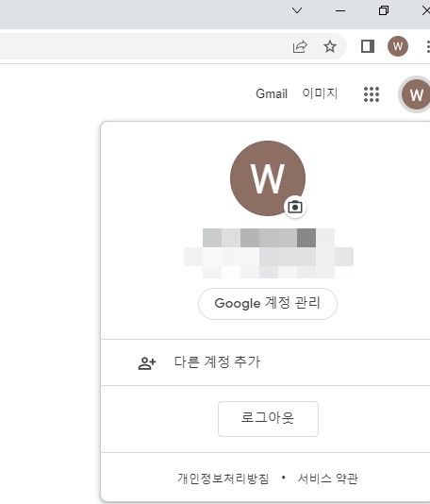This screenshot has width=430, height=504.
Task: Click the Google 계정 관리 button
Action: click(x=268, y=303)
